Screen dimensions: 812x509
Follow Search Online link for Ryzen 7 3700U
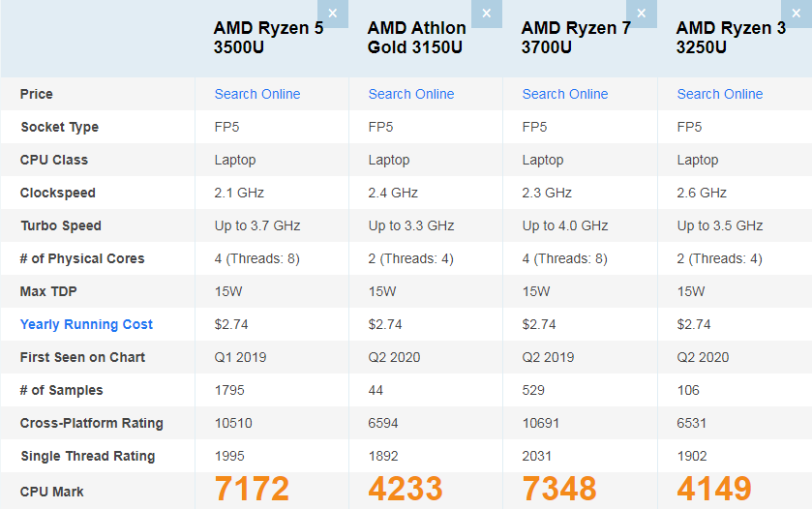(x=564, y=94)
